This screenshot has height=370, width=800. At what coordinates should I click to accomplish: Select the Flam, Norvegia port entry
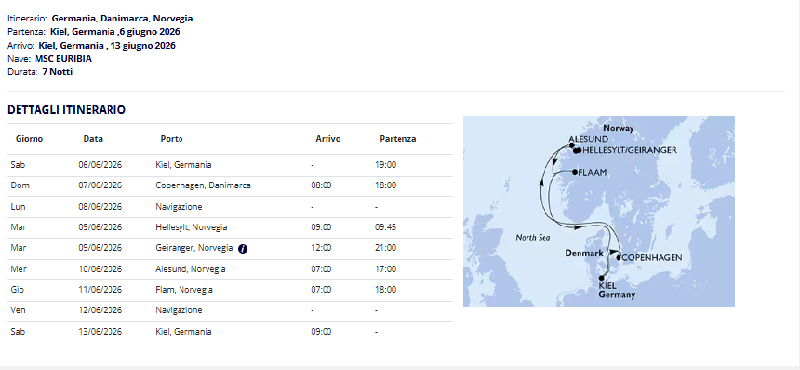tap(184, 290)
